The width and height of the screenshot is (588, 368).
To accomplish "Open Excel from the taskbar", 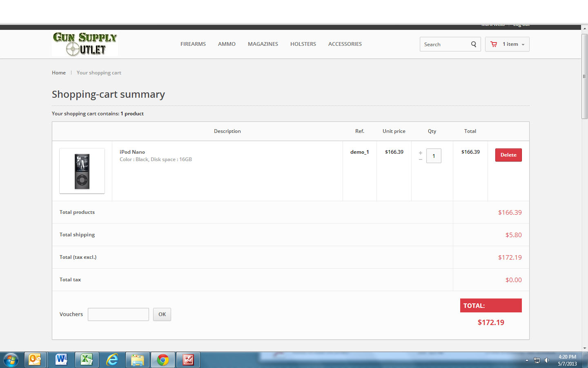I will point(86,360).
